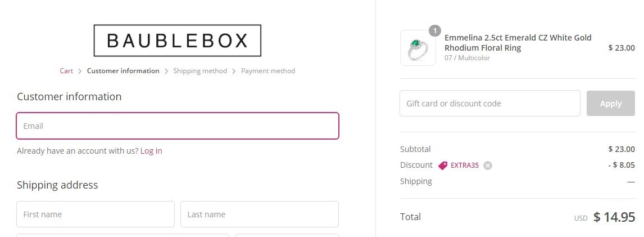644x237 pixels.
Task: Open the emerald ring product thumbnail
Action: click(418, 48)
